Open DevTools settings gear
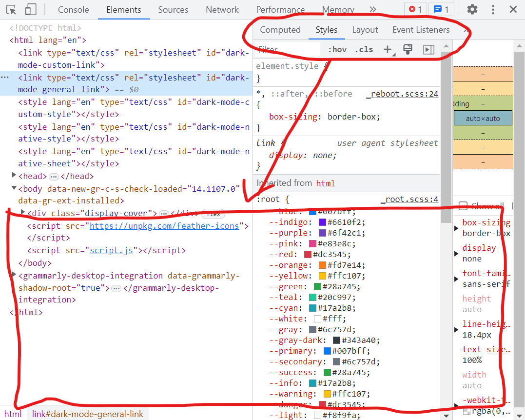The height and width of the screenshot is (420, 525). (472, 9)
